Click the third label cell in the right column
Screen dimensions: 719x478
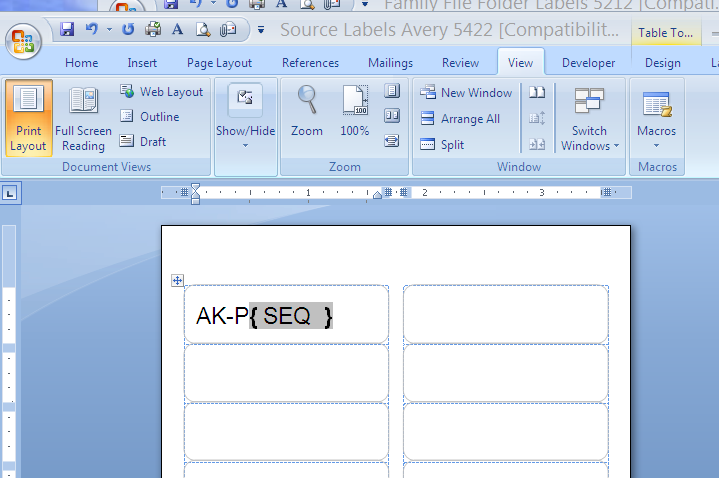pos(506,432)
